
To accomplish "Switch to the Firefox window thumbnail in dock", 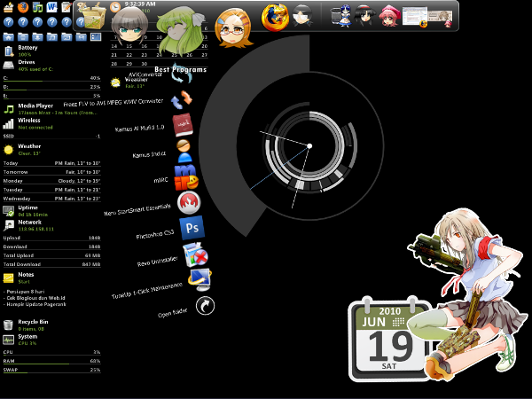I will tap(415, 16).
